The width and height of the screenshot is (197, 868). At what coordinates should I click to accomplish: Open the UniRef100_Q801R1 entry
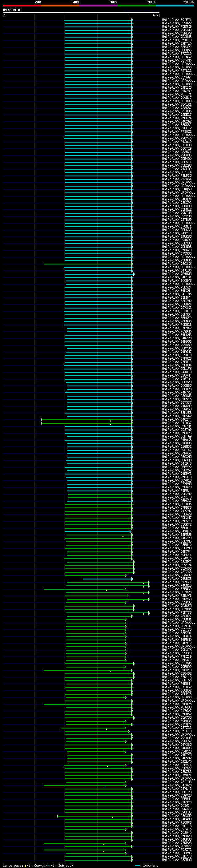point(177,104)
